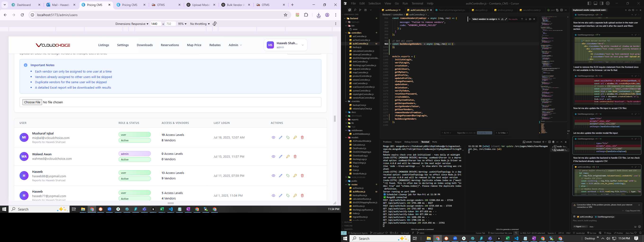
Task: Toggle Match Whole Word in find widget
Action: tap(502, 19)
